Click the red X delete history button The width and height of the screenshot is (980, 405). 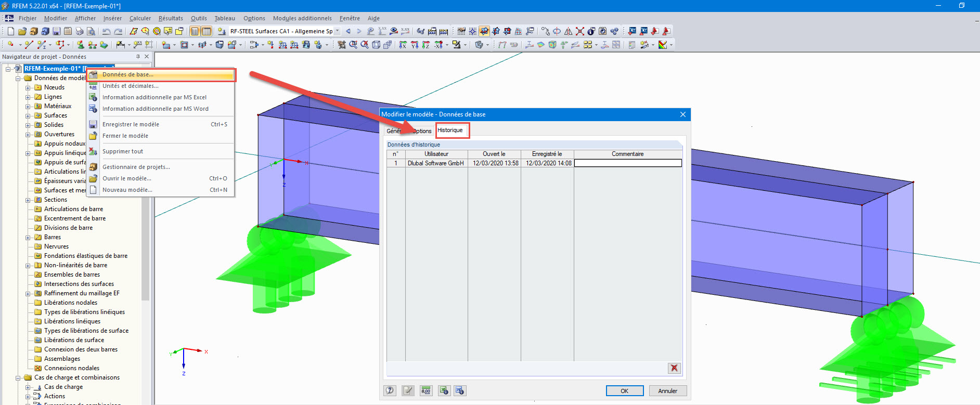point(674,368)
